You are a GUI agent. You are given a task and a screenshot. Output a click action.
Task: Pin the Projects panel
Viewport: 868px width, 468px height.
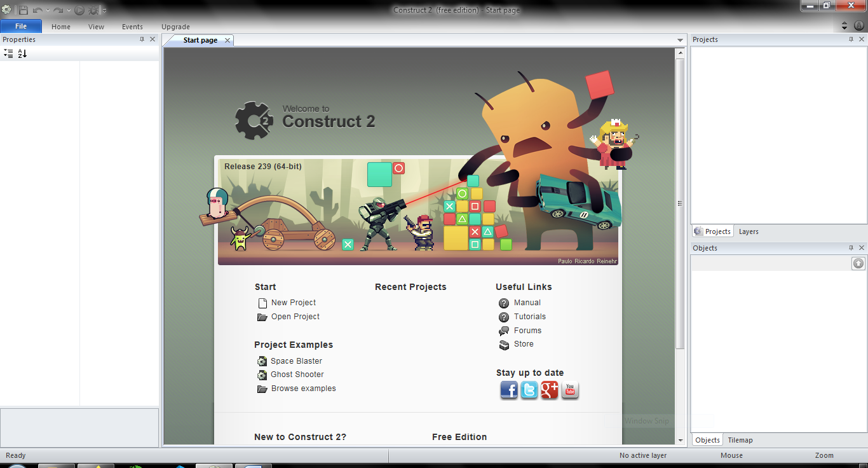pos(851,39)
